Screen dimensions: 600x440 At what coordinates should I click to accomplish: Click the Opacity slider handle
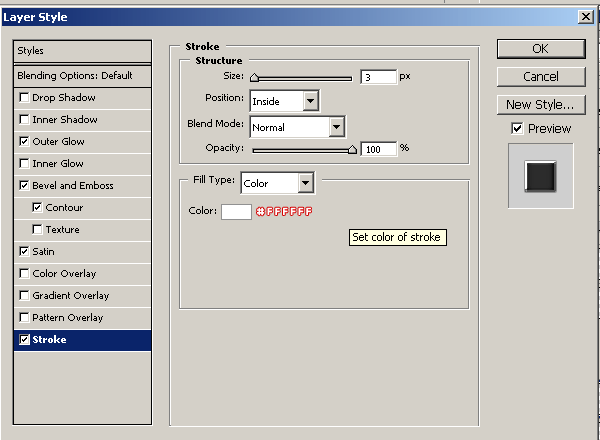pyautogui.click(x=352, y=149)
